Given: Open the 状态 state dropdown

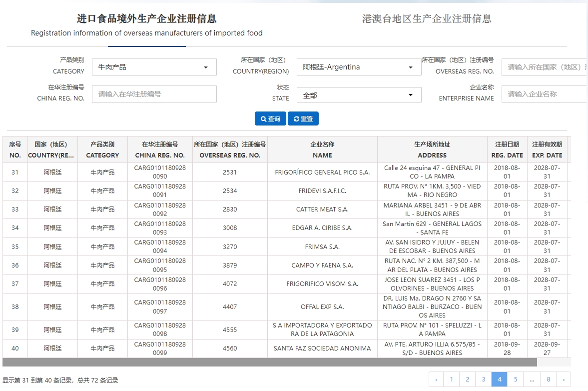Looking at the screenshot, I should [359, 95].
